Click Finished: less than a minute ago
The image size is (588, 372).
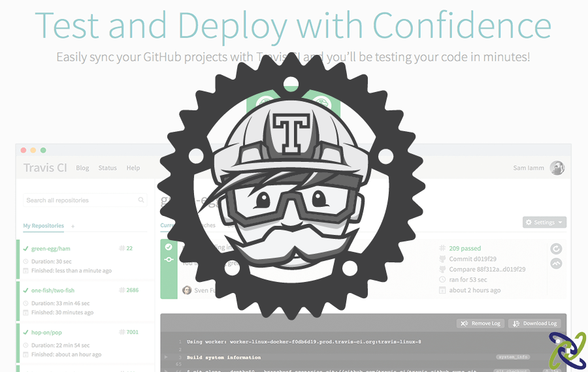(71, 270)
